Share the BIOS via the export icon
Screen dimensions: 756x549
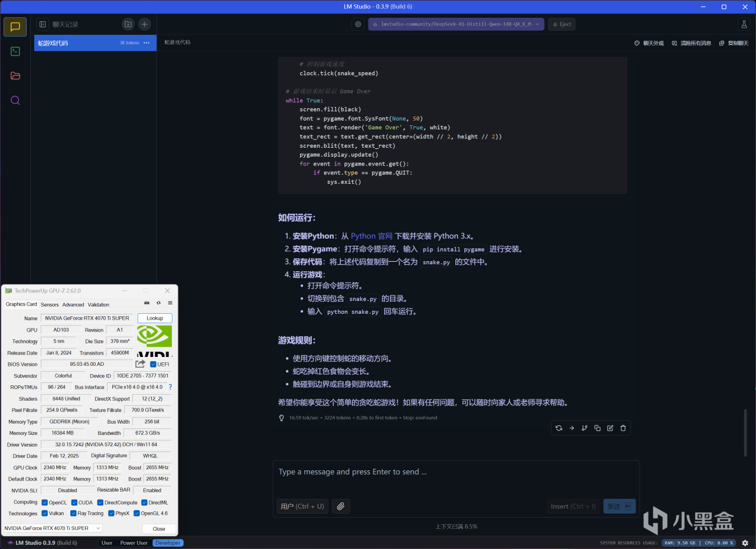[141, 364]
